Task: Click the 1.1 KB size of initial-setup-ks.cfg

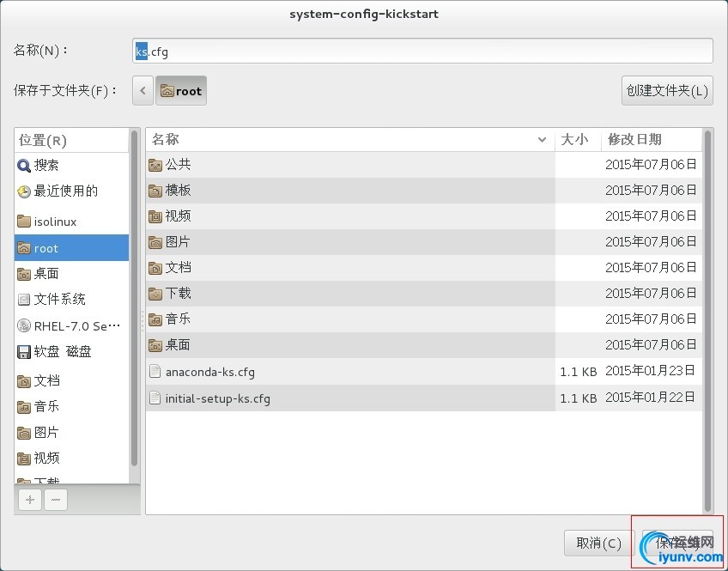Action: 578,398
